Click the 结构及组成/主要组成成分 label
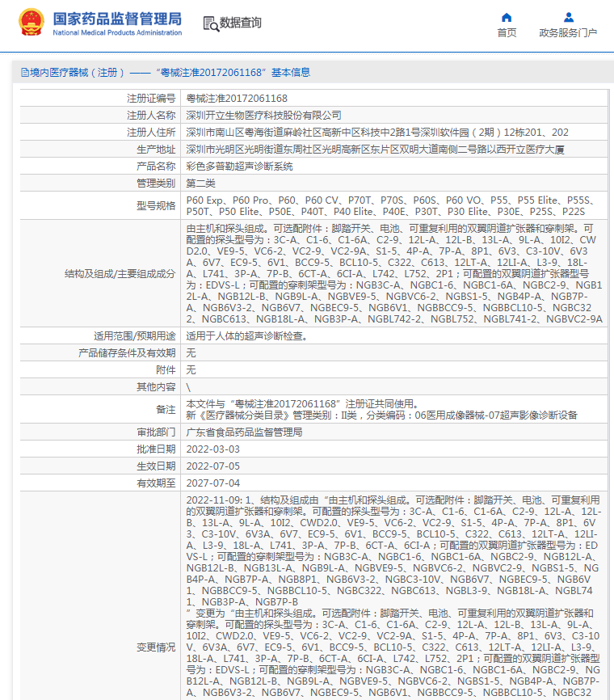614x700 pixels. pos(120,274)
